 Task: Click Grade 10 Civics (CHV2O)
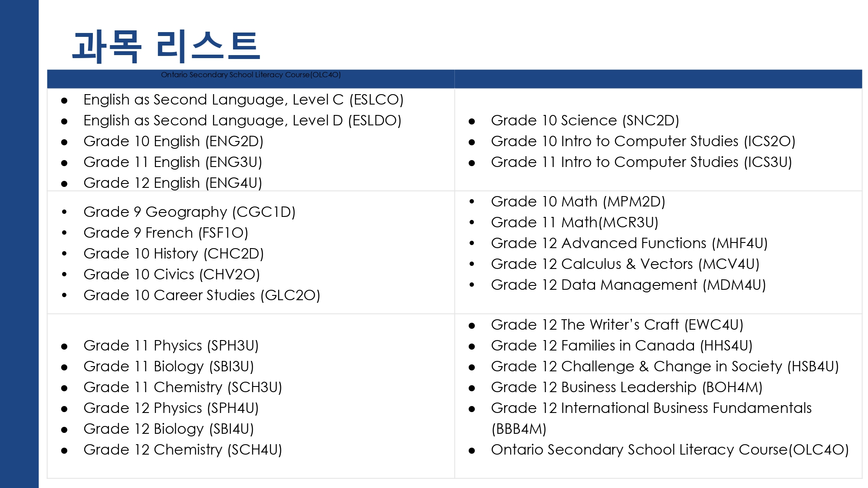171,275
